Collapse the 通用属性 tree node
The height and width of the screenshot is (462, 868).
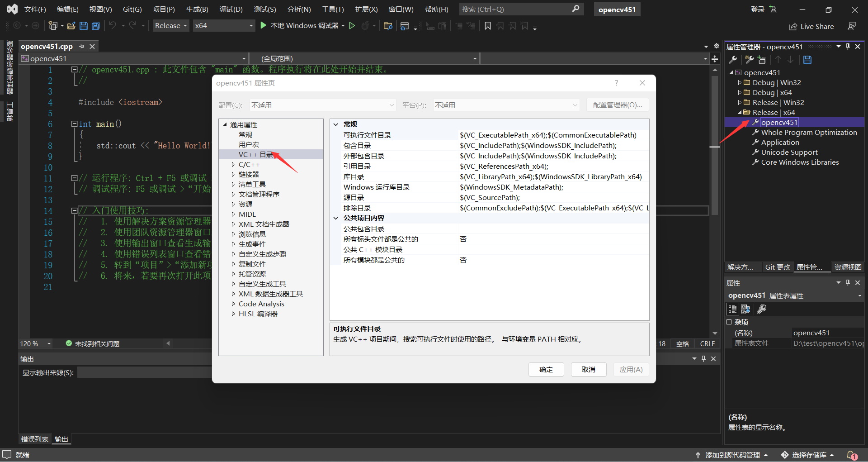click(x=225, y=124)
